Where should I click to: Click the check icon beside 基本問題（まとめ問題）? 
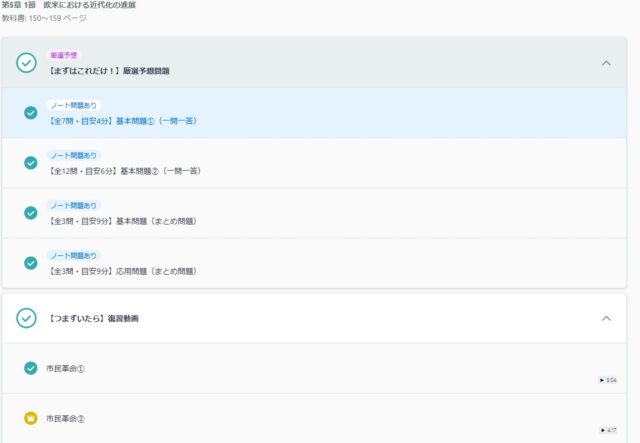point(30,213)
